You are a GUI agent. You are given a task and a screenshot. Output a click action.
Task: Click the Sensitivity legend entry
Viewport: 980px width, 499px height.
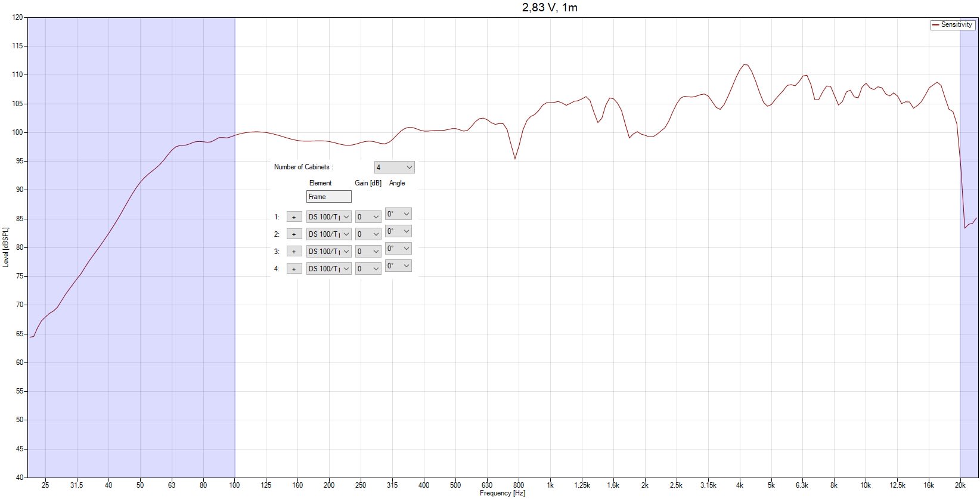(953, 25)
